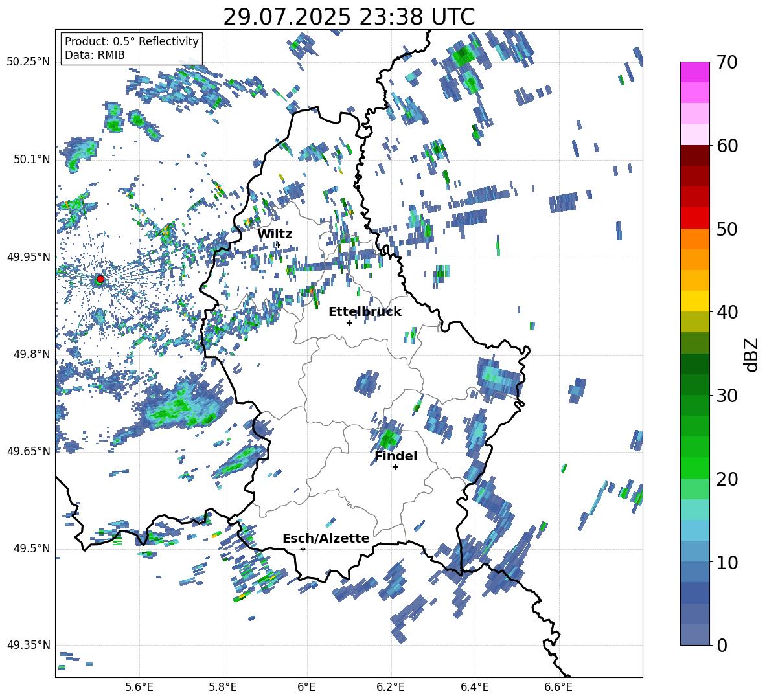The width and height of the screenshot is (767, 700).
Task: Click the 5.8°E longitude label
Action: tap(223, 687)
